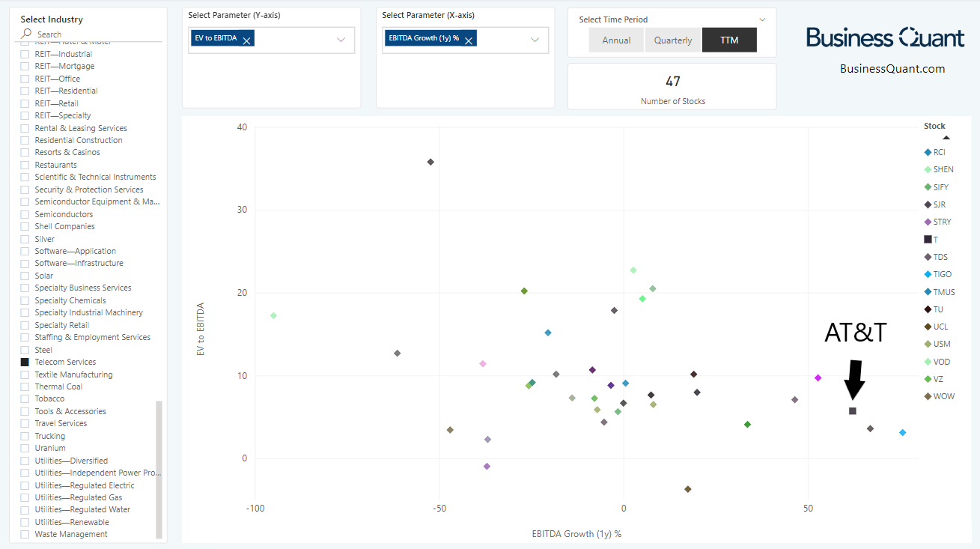Select the VZ legend marker
Image resolution: width=980 pixels, height=549 pixels.
pos(928,379)
